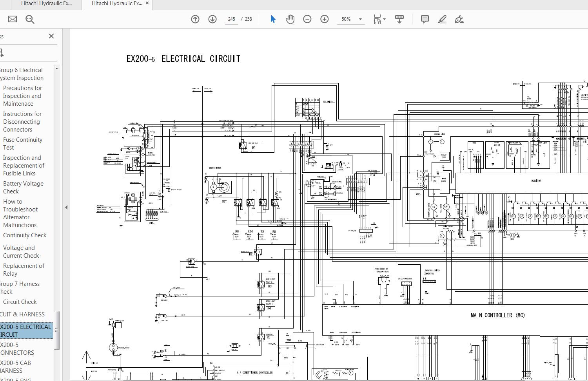The width and height of the screenshot is (588, 381).
Task: Activate the Hand pan tool
Action: click(290, 19)
